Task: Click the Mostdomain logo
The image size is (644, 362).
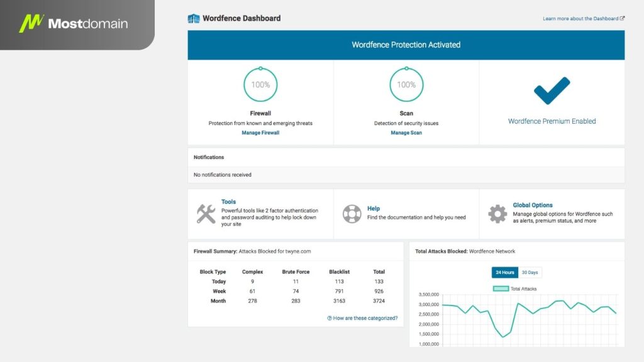Action: coord(74,23)
